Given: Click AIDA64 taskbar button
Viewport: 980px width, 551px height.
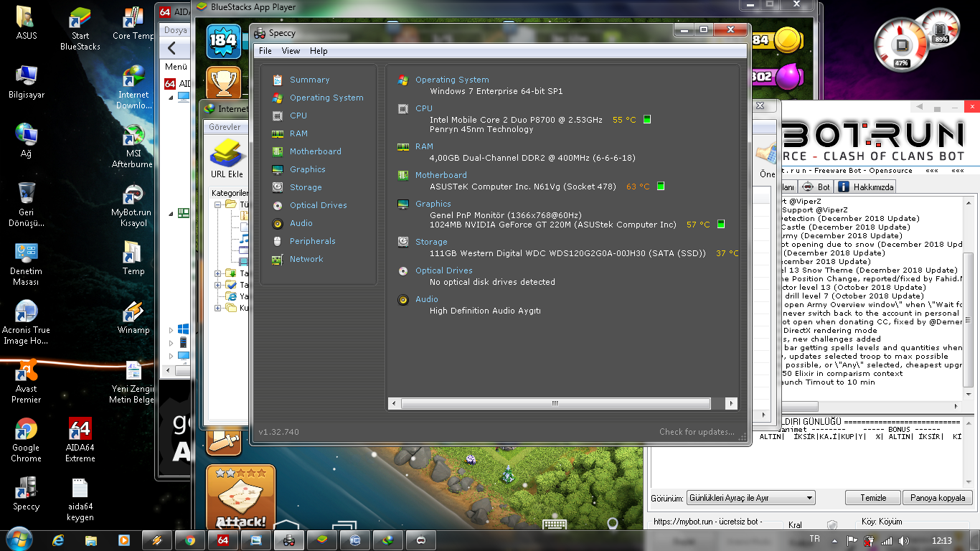Looking at the screenshot, I should point(223,540).
